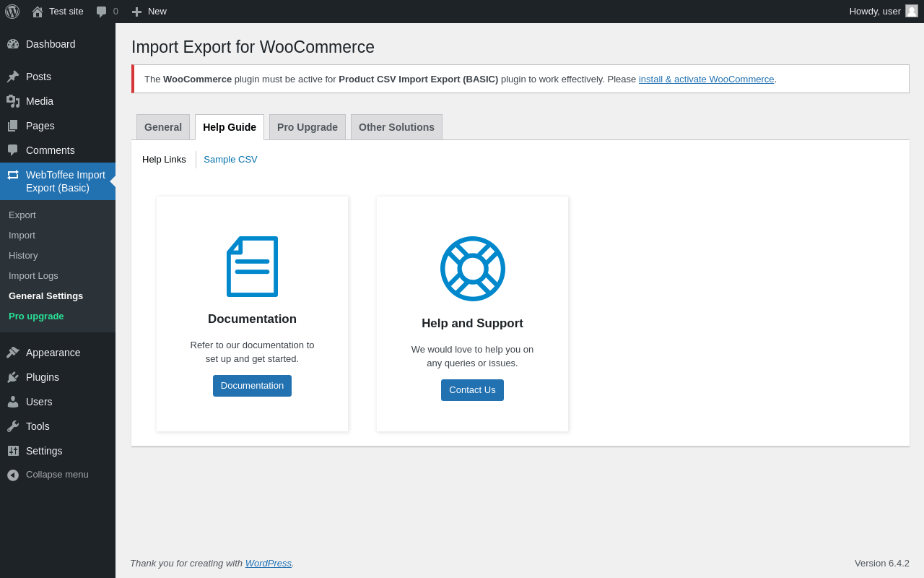This screenshot has height=578, width=924.
Task: Open the Export submenu item
Action: 58,215
